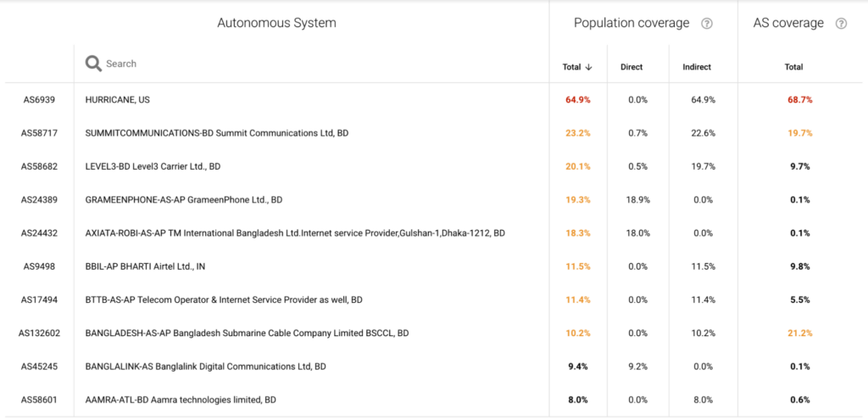Open SUMMITCOMMUNICATIONS-BD Summit Communications entry
The width and height of the screenshot is (868, 420).
[x=216, y=133]
